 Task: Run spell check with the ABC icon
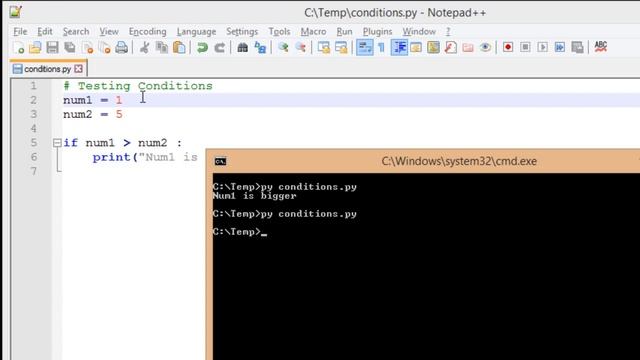[600, 47]
